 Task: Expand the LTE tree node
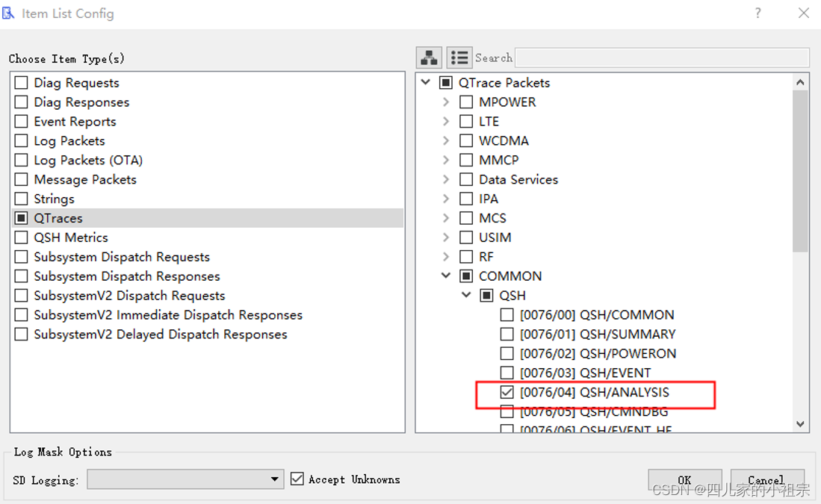446,122
